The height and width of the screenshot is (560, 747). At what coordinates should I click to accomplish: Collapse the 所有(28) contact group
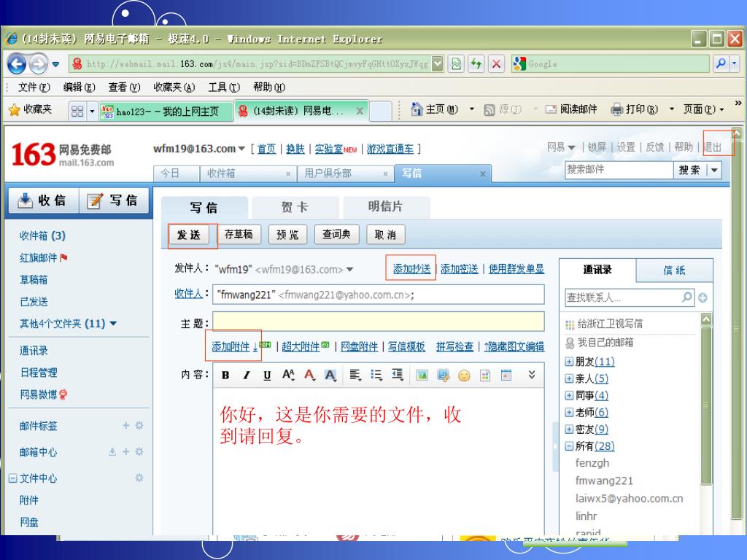[569, 446]
